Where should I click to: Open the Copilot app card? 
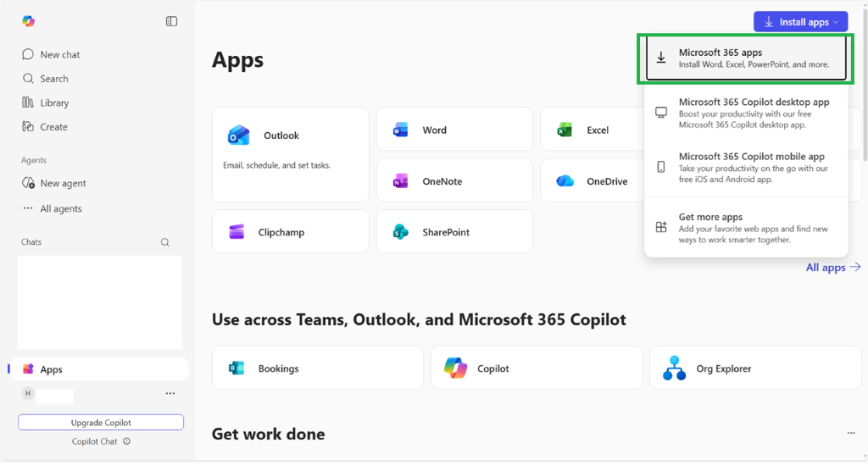click(537, 368)
